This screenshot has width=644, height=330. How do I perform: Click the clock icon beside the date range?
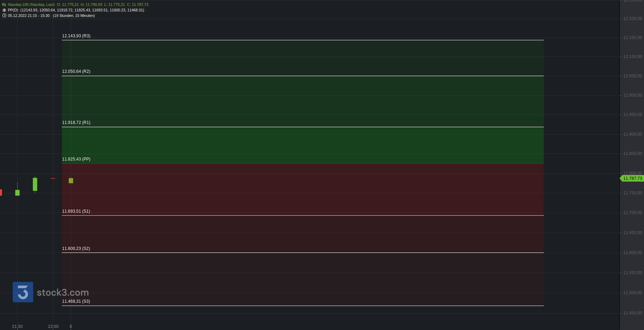4,16
